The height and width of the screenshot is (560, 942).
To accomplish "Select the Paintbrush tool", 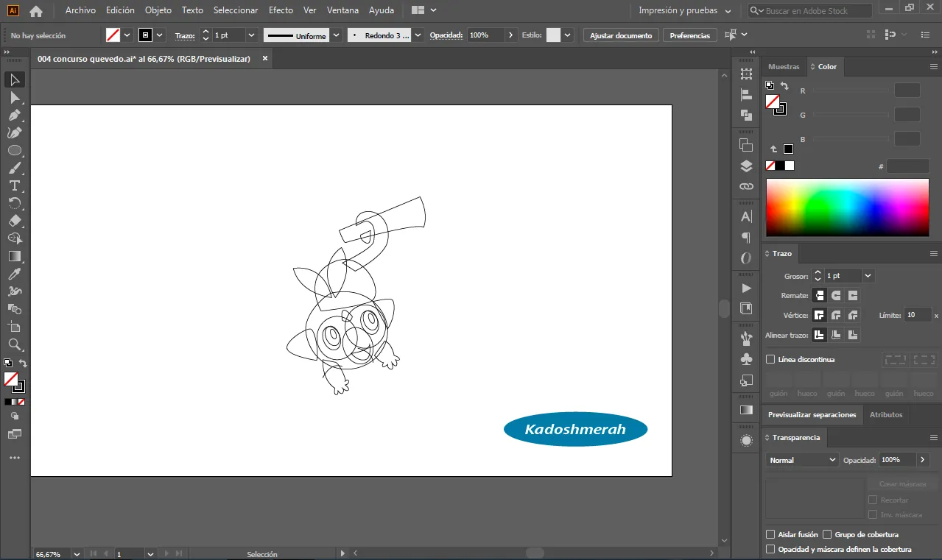I will coord(14,168).
